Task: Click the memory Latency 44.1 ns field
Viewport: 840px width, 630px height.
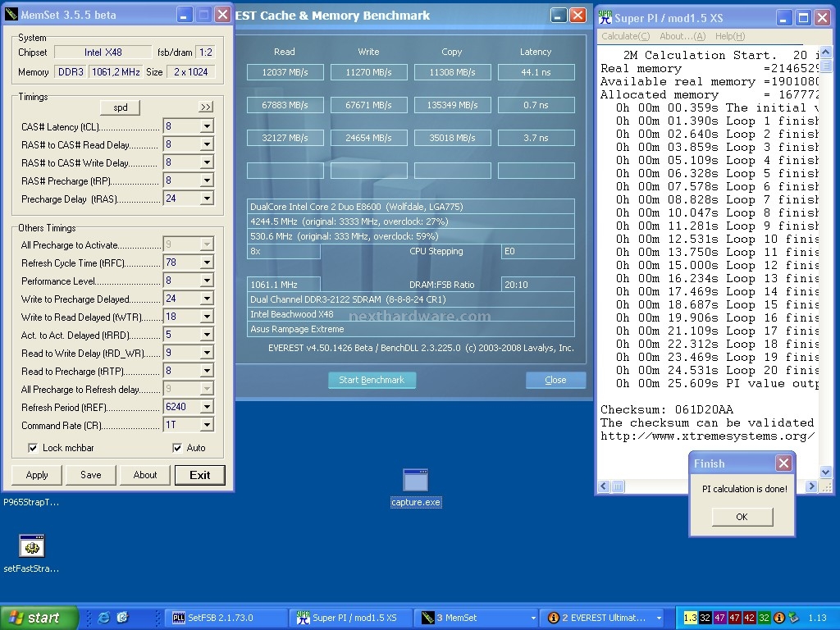Action: pos(536,72)
